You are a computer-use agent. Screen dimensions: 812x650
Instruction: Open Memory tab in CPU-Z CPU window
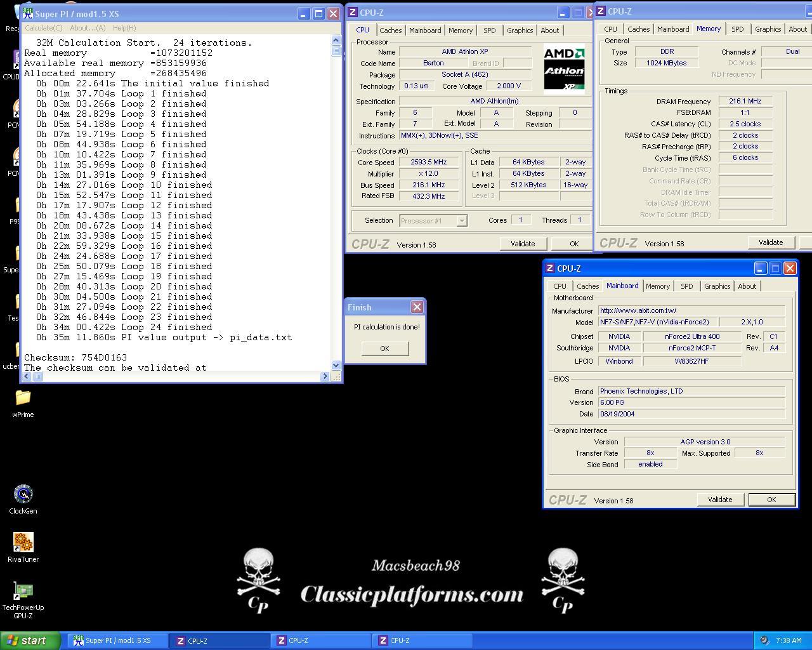(x=461, y=30)
